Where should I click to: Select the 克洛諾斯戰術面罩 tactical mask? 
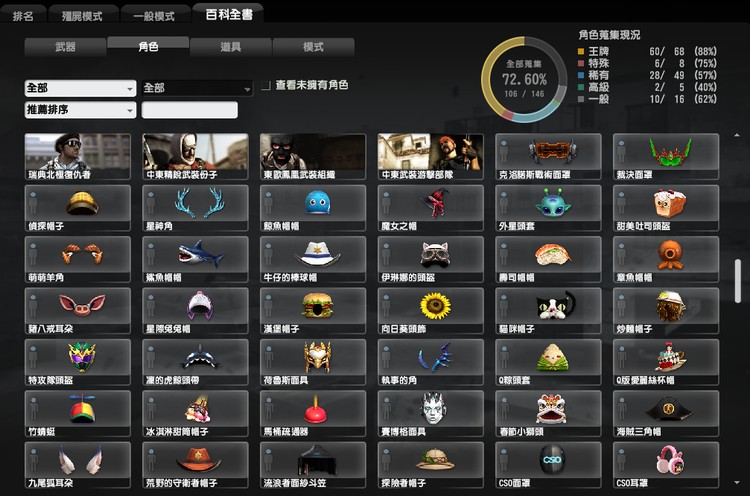pos(548,156)
